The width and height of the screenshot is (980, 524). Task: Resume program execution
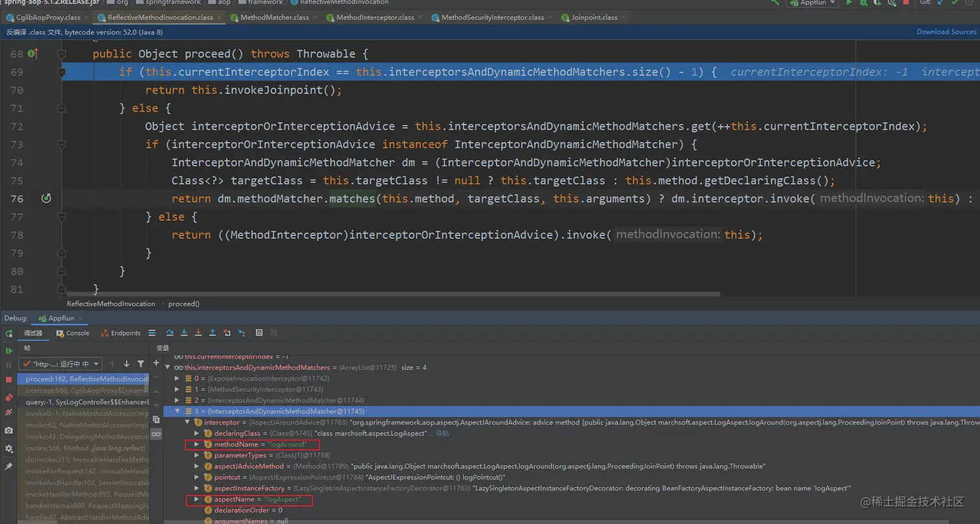[x=9, y=350]
